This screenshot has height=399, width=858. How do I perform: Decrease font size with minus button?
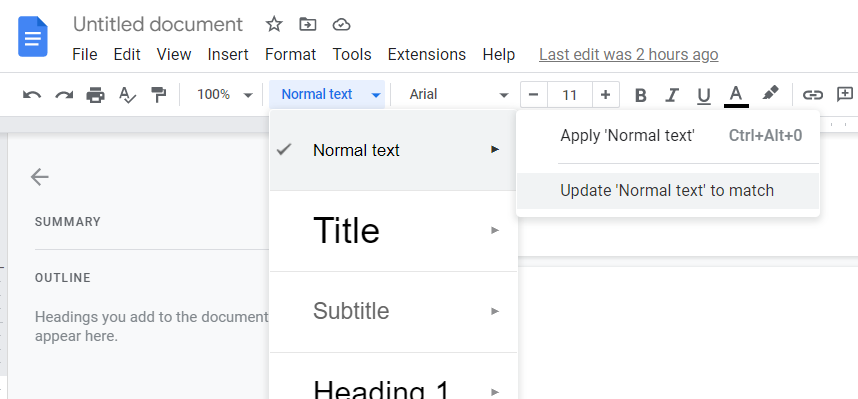click(x=534, y=95)
